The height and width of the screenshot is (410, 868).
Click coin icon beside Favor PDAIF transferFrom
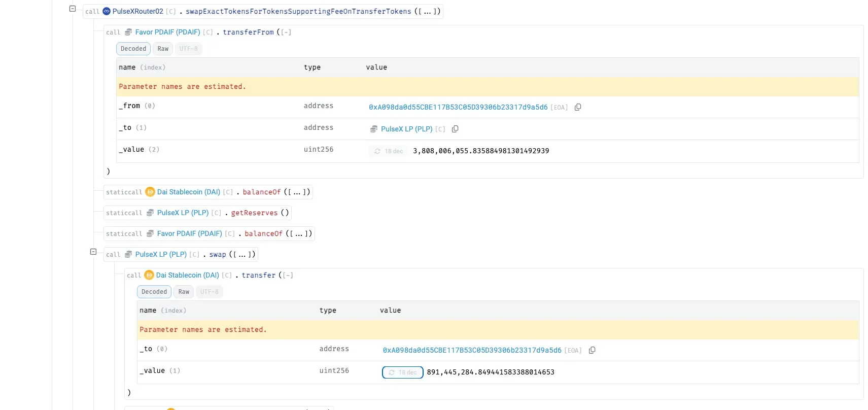(128, 32)
